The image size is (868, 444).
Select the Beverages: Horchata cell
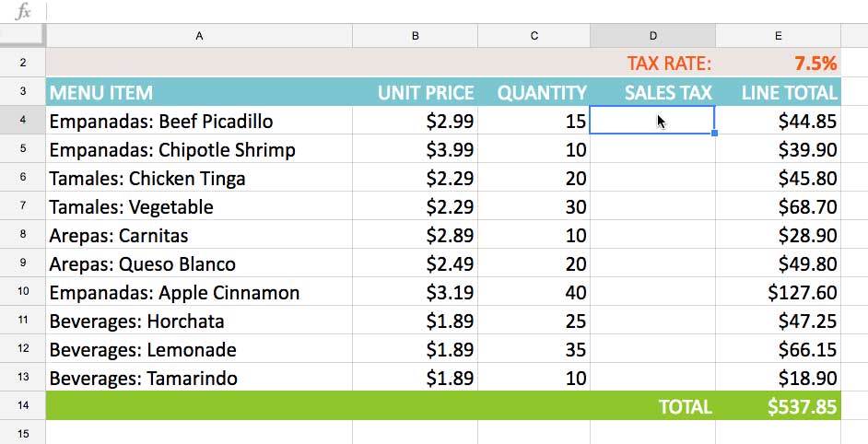click(x=199, y=321)
